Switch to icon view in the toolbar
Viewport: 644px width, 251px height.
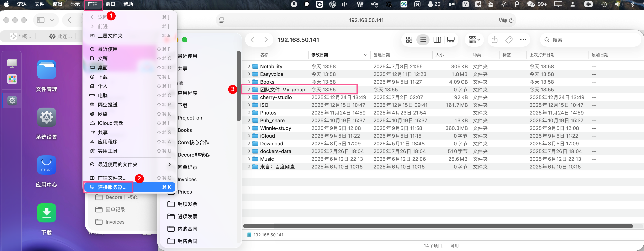click(x=409, y=40)
